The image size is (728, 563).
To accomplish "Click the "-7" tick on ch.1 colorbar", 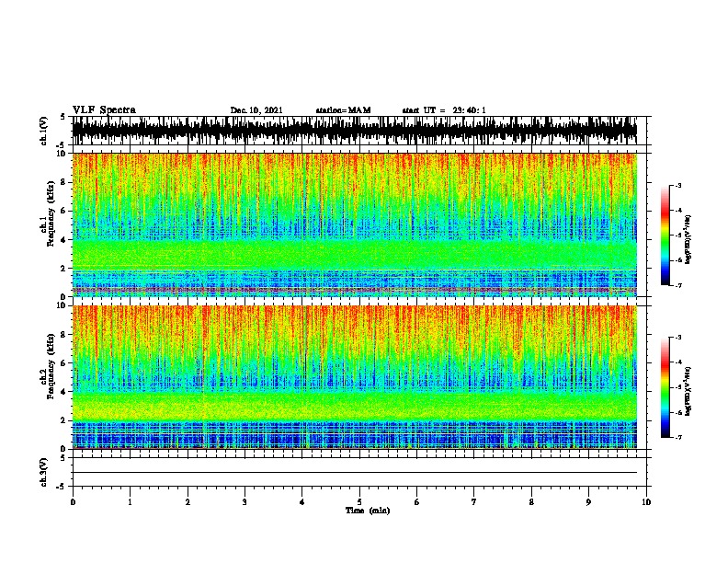I will [678, 285].
